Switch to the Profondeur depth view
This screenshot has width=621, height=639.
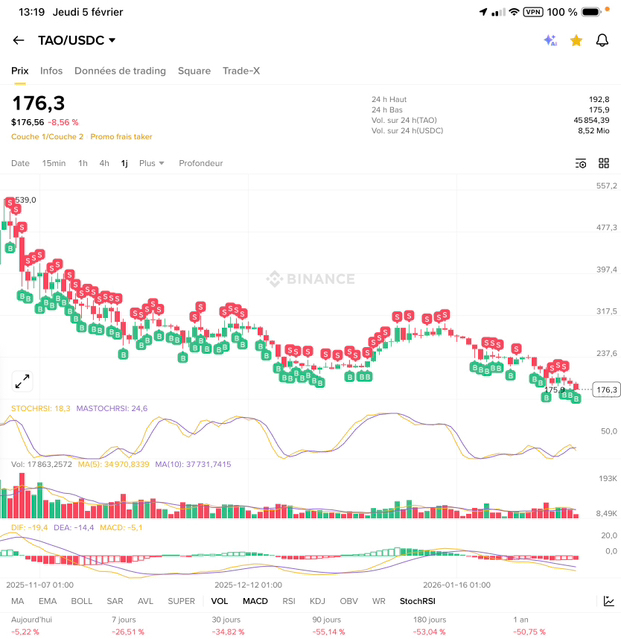pyautogui.click(x=201, y=163)
